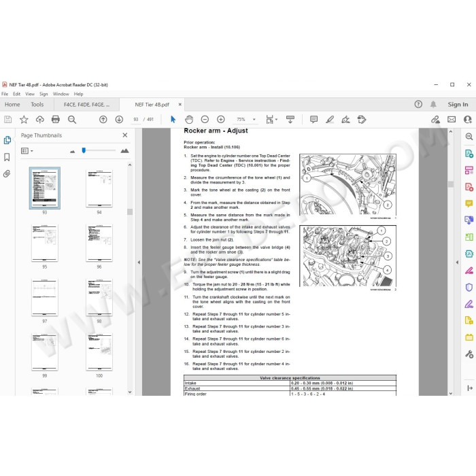Select page 95 thumbnail
The height and width of the screenshot is (476, 476).
pos(45,243)
